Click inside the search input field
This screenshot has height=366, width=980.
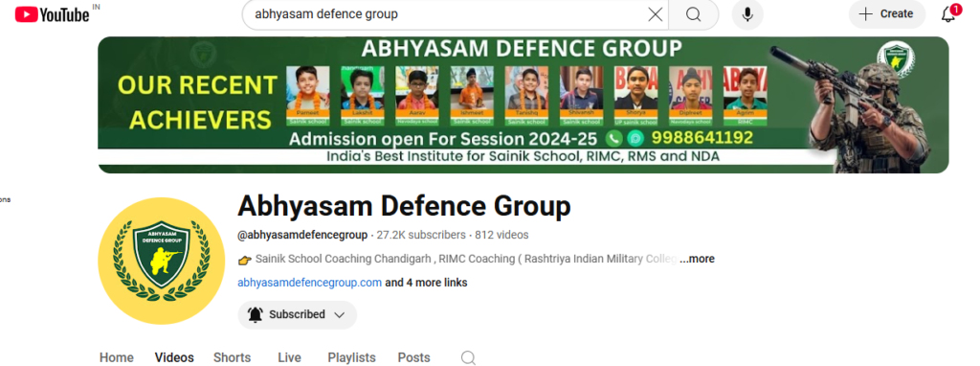pos(444,14)
